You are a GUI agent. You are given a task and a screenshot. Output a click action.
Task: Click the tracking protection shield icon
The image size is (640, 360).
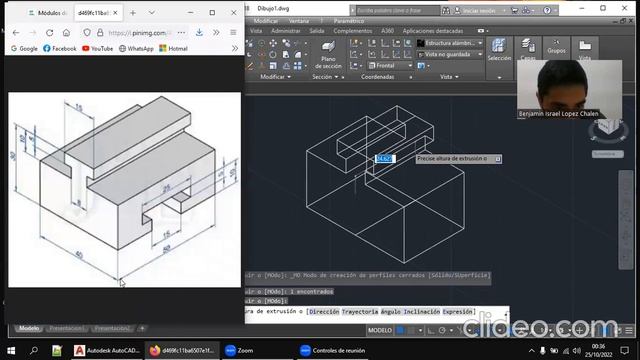click(x=87, y=33)
